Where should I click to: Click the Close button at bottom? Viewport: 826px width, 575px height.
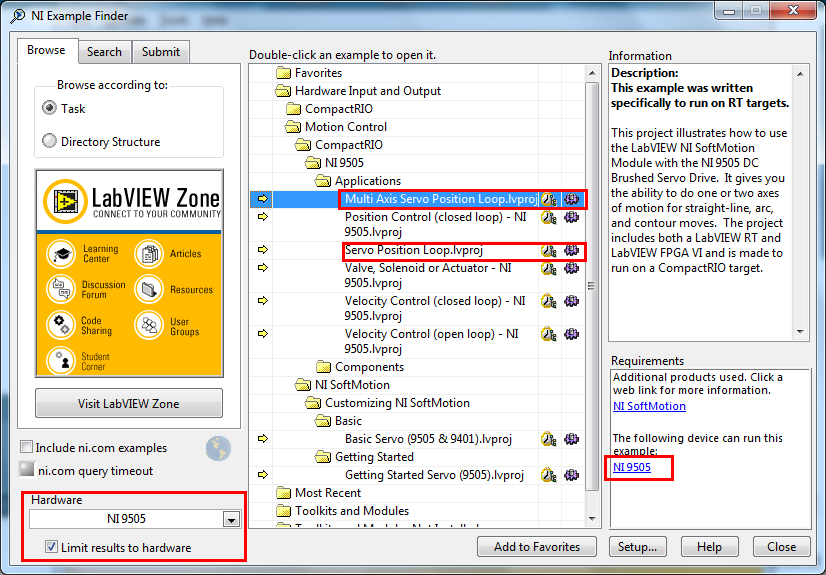tap(781, 547)
